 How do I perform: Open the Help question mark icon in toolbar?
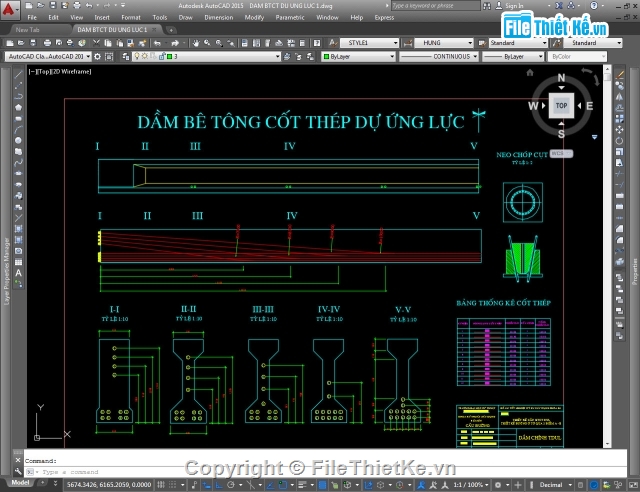(317, 43)
